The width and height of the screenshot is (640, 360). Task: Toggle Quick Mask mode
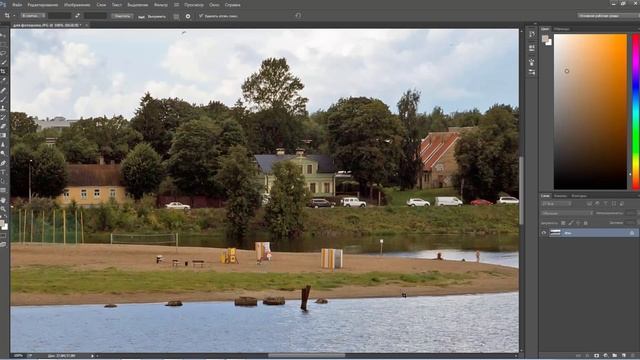[x=3, y=236]
